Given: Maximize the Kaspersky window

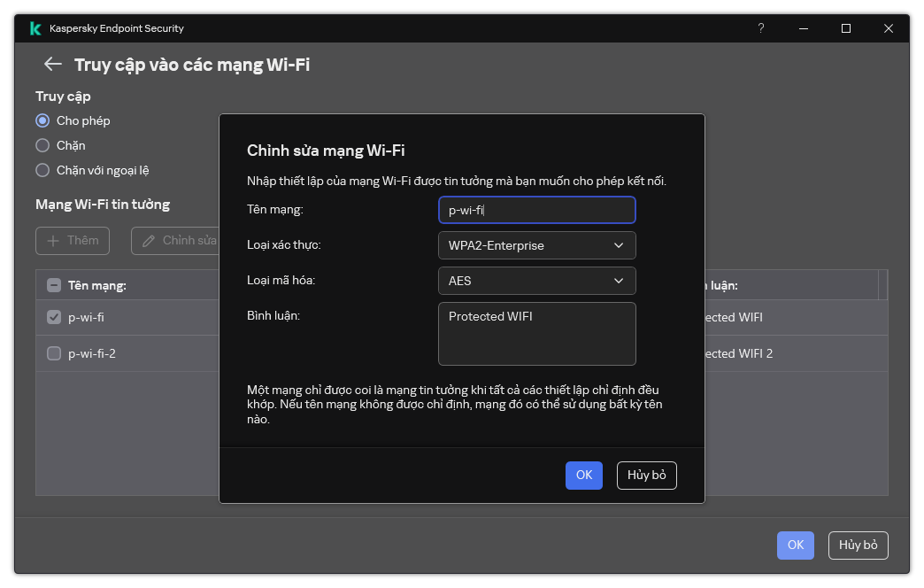Looking at the screenshot, I should click(x=845, y=28).
